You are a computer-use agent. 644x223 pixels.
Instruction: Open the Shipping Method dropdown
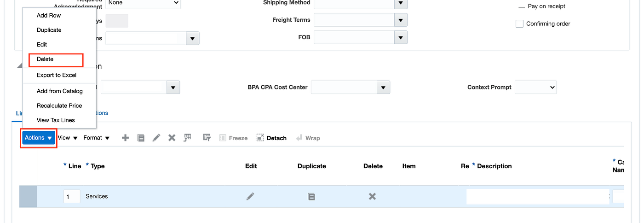pos(401,3)
